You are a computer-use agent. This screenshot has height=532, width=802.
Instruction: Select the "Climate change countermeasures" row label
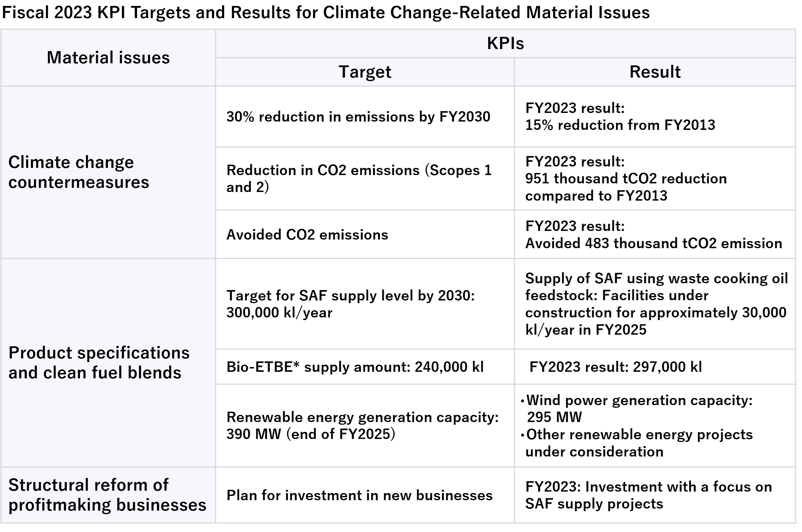79,172
